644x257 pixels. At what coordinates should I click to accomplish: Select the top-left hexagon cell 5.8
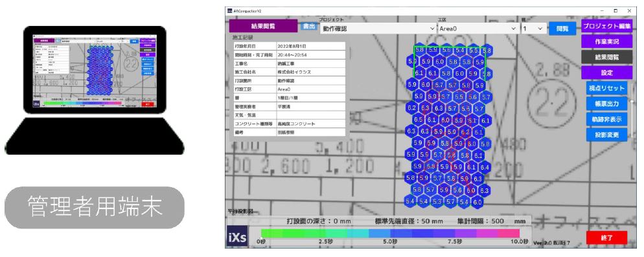420,50
